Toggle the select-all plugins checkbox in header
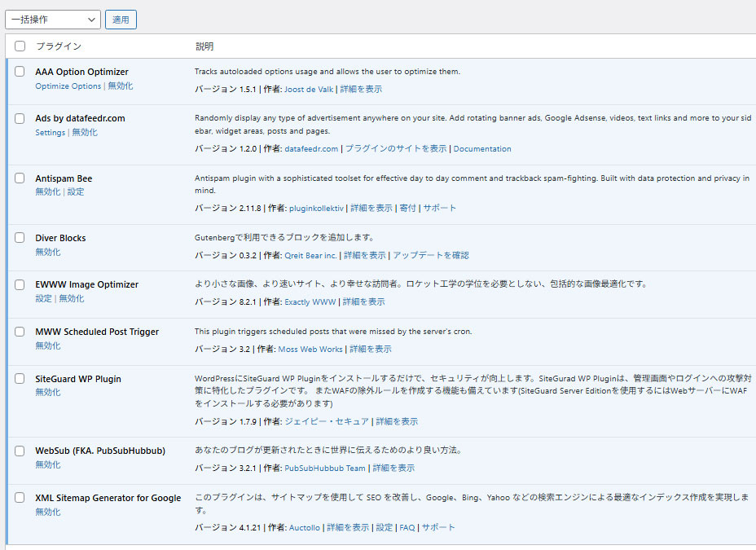756x550 pixels. pyautogui.click(x=20, y=46)
